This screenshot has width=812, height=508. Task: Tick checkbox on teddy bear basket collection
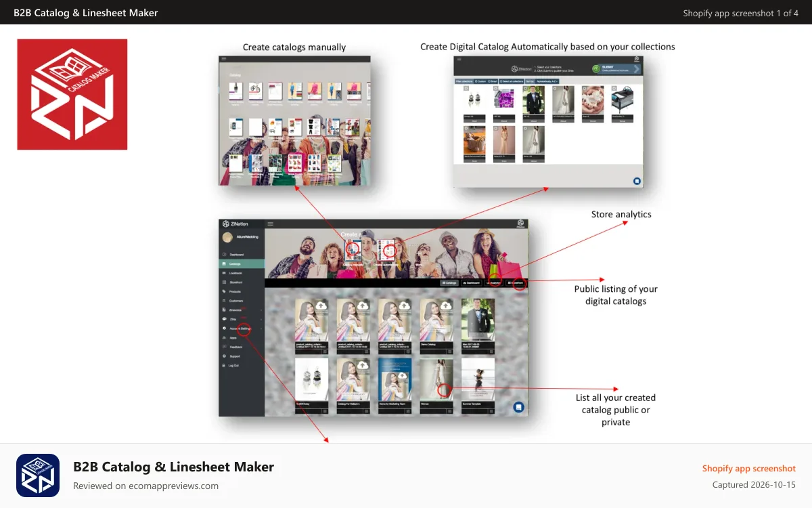466,128
